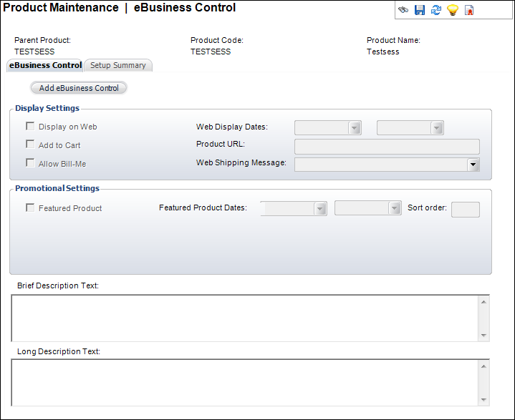Click the blue refresh arrows icon
Screen dimensions: 515x420
point(435,10)
